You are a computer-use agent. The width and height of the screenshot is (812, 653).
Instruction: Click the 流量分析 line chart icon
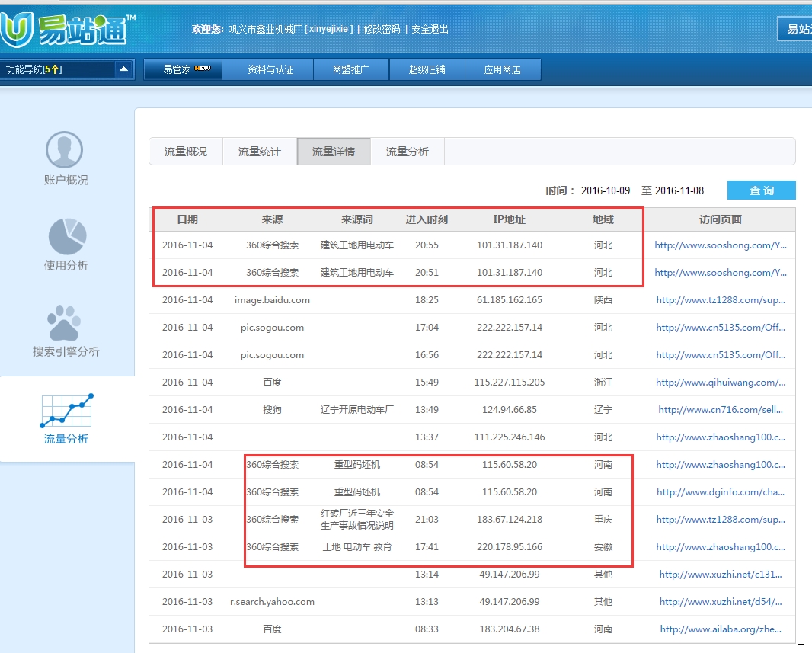pyautogui.click(x=66, y=411)
